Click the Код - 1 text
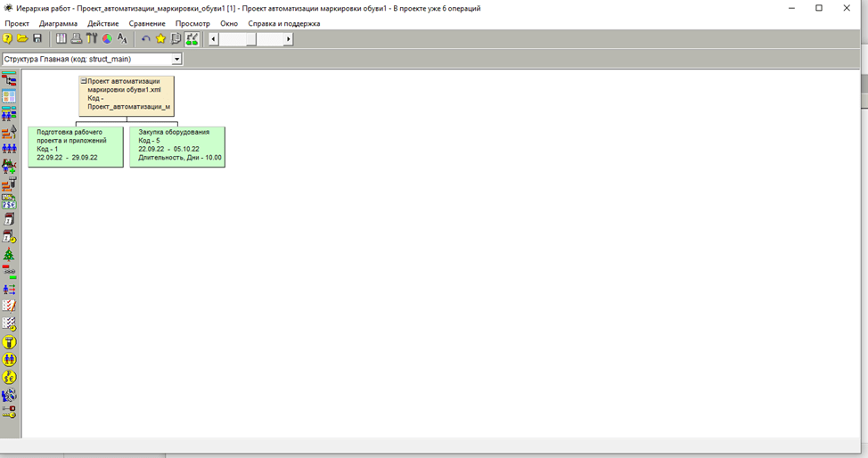This screenshot has height=458, width=868. [47, 149]
